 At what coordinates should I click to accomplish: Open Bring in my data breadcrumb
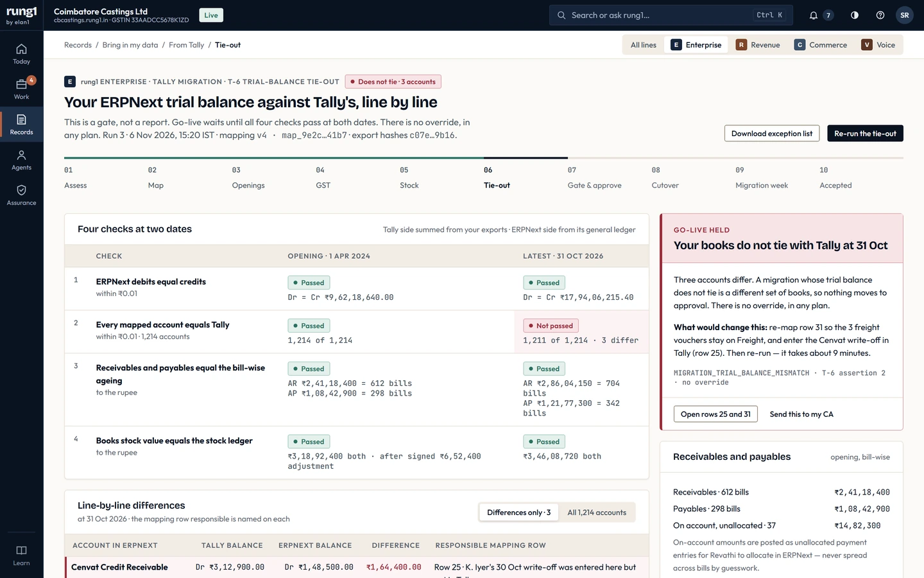click(x=130, y=45)
